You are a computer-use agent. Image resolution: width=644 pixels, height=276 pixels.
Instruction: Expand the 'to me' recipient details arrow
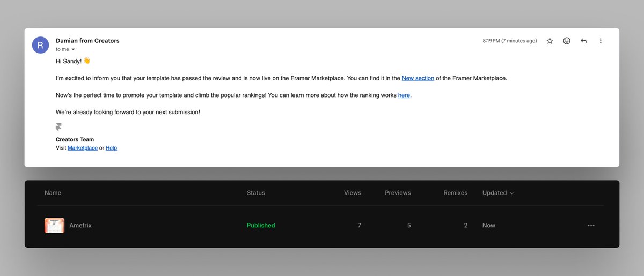[x=73, y=49]
